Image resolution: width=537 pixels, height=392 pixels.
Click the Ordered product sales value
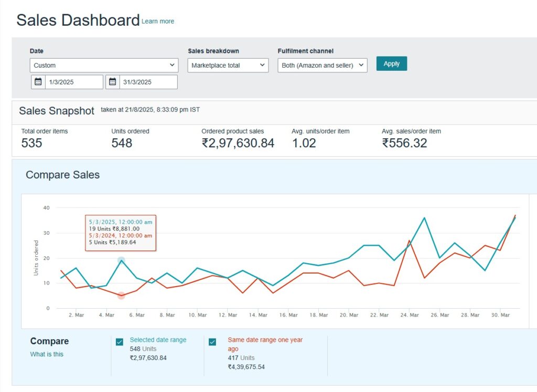[238, 143]
